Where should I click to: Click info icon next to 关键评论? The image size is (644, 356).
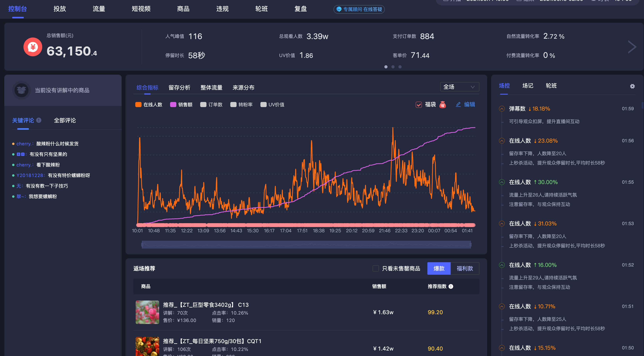[x=39, y=120]
